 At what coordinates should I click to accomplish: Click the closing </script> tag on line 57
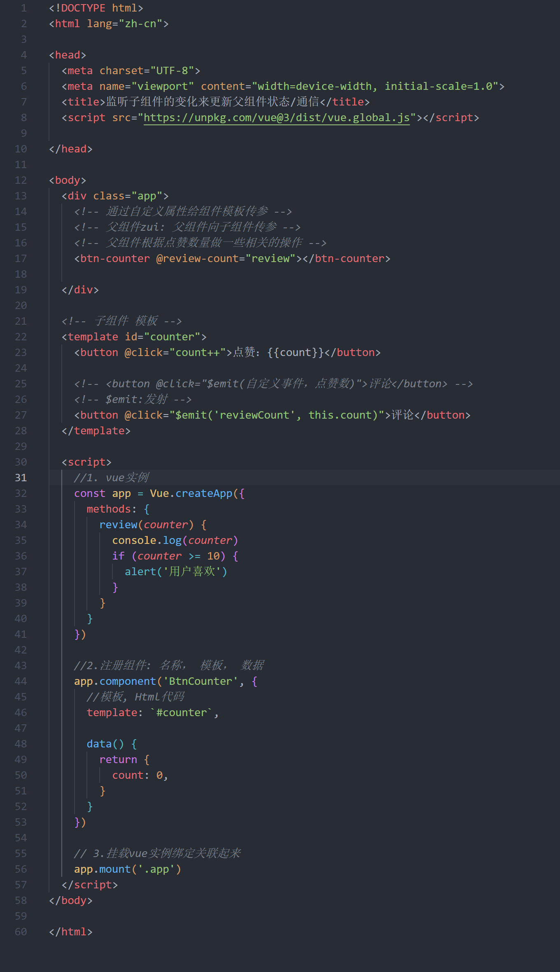[90, 885]
